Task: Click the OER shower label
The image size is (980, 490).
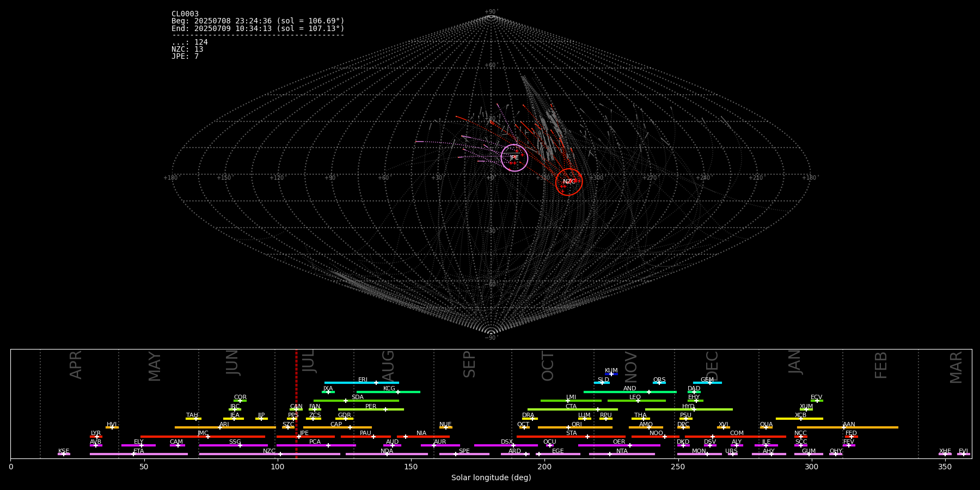Action: (619, 442)
